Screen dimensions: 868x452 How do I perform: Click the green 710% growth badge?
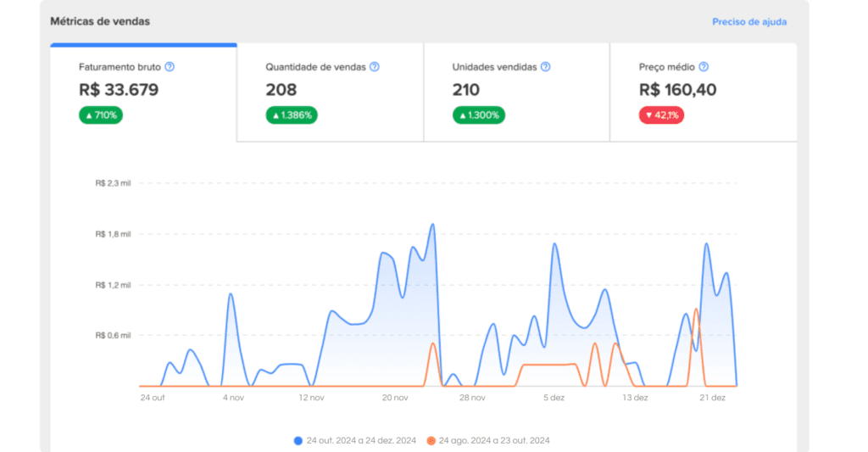[x=101, y=115]
